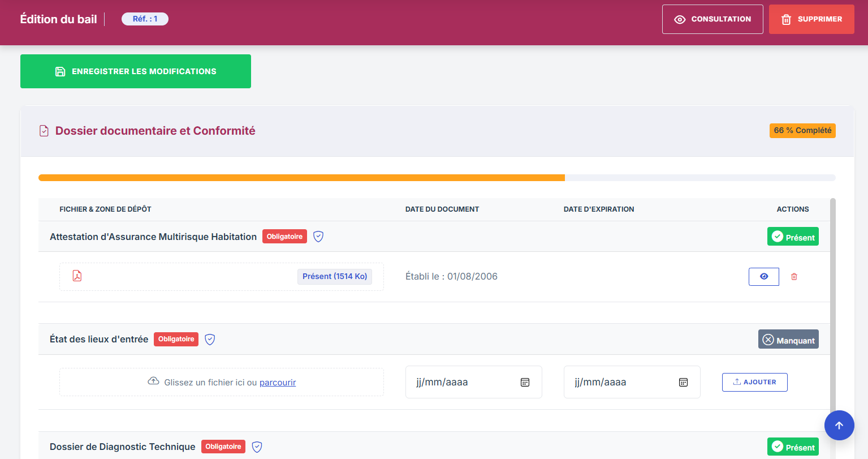868x459 pixels.
Task: Click the Date d'expiration column header
Action: (599, 209)
